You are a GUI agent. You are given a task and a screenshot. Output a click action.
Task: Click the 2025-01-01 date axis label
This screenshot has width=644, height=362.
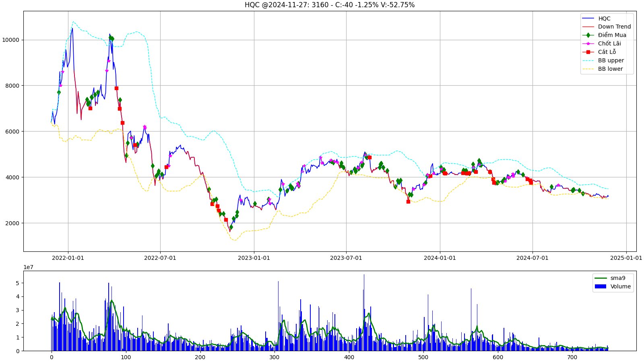point(626,258)
